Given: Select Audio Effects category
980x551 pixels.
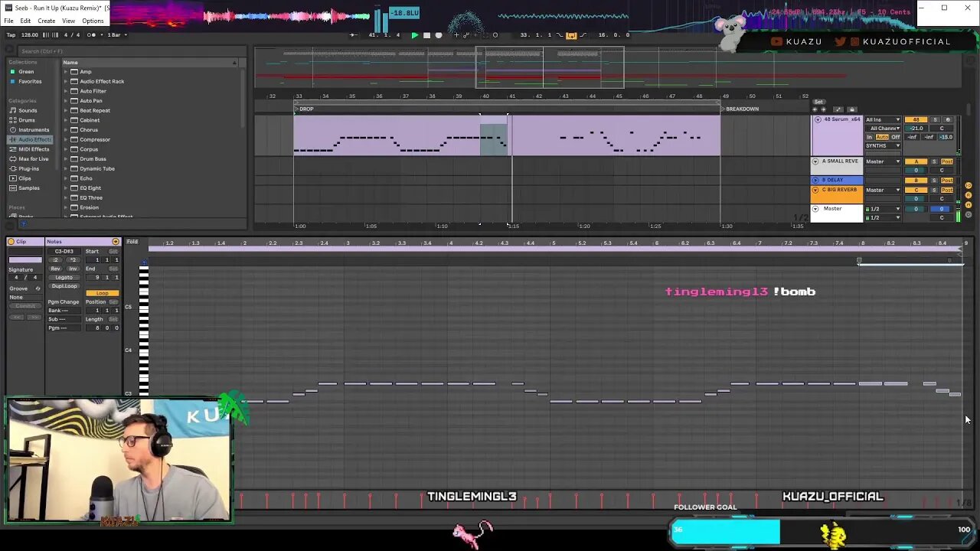Looking at the screenshot, I should point(35,139).
